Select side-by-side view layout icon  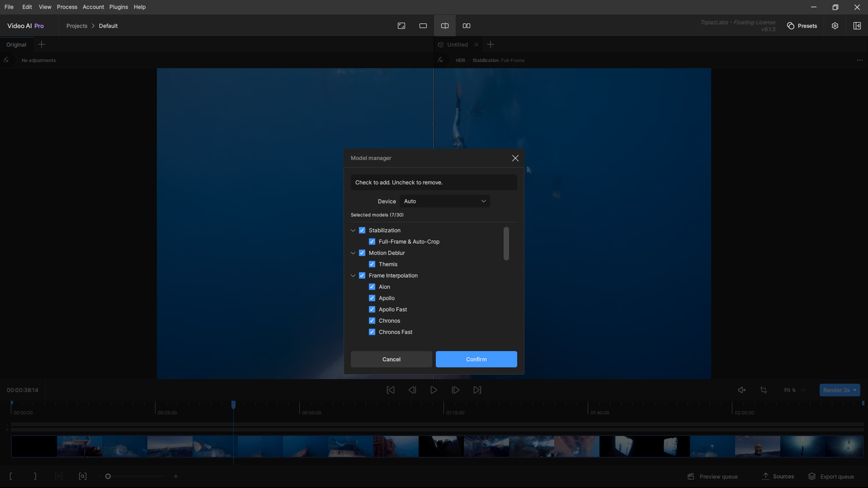click(x=467, y=26)
